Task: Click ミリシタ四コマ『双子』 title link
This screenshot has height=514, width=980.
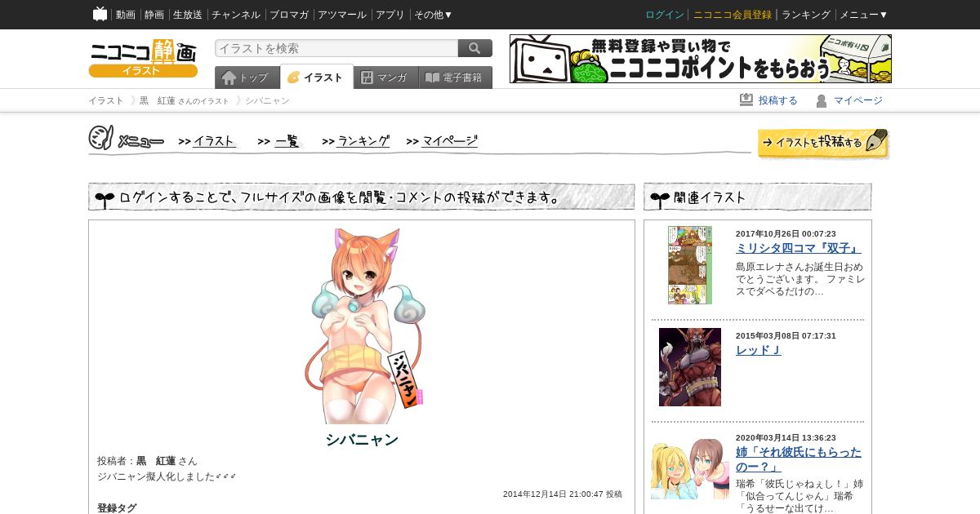Action: tap(799, 248)
